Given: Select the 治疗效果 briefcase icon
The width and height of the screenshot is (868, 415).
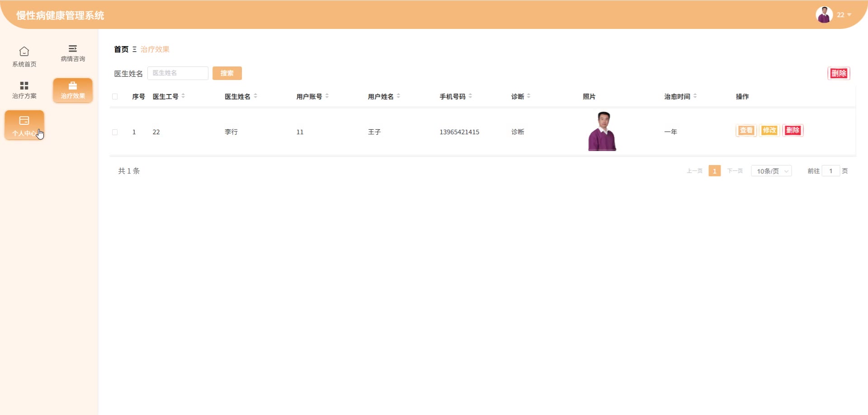Looking at the screenshot, I should [73, 86].
